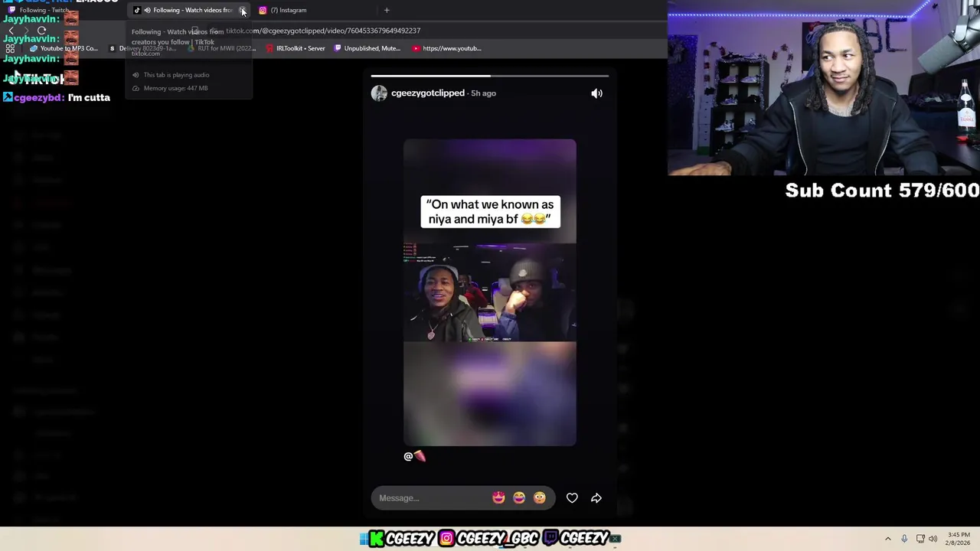Switch to the Following - Twitch tab
The image size is (980, 551).
38,10
